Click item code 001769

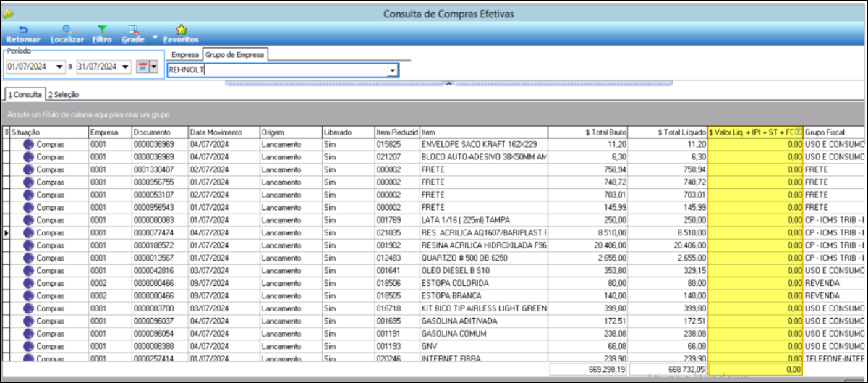point(397,220)
